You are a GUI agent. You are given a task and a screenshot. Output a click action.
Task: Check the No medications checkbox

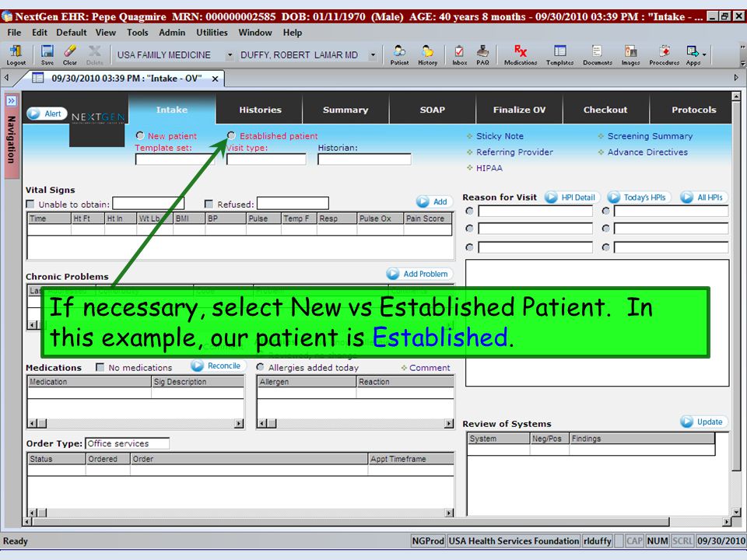point(100,367)
